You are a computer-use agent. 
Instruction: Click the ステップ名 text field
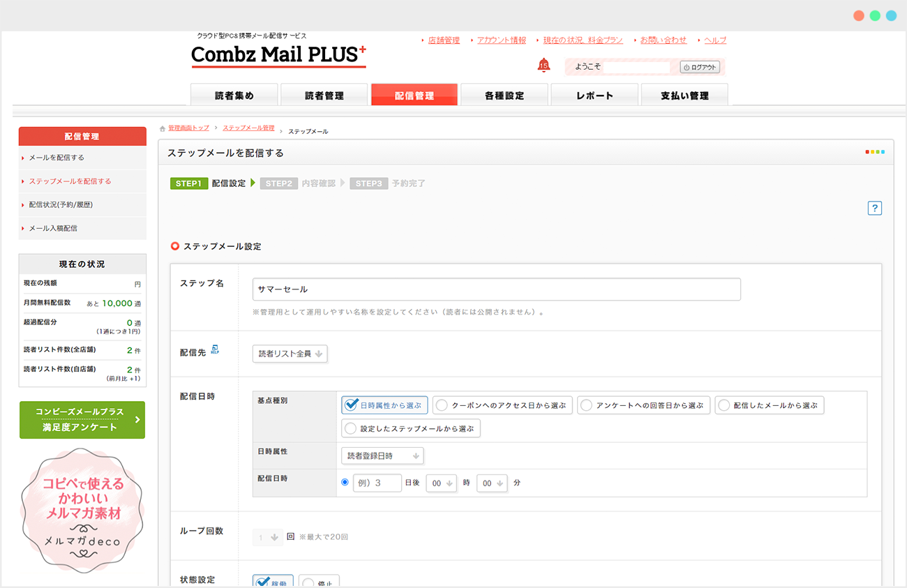coord(496,289)
